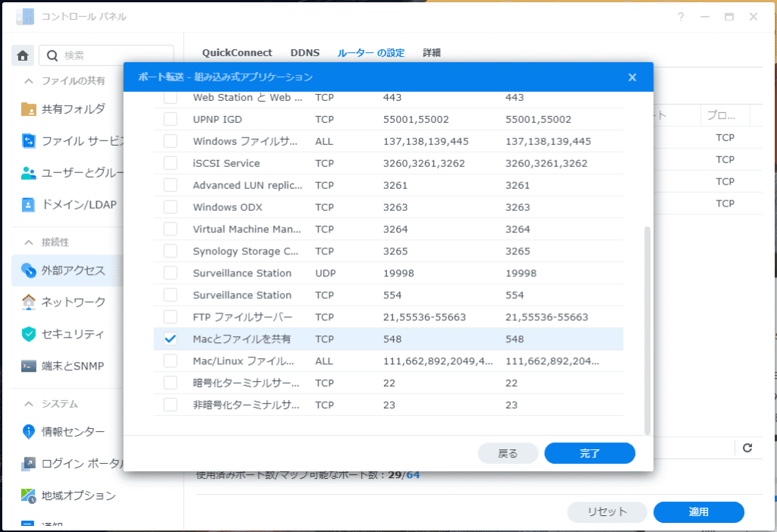Click the 完了 finish button
Image resolution: width=777 pixels, height=532 pixels.
pos(590,453)
